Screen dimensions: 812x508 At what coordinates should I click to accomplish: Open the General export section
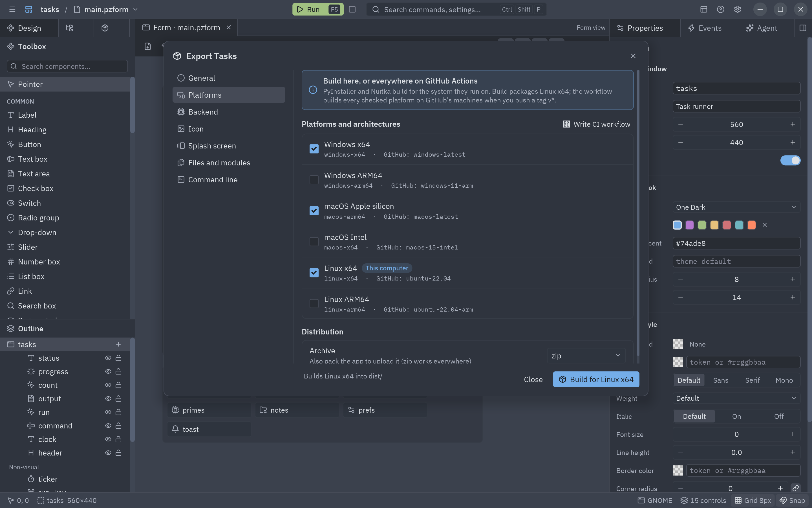pos(229,78)
